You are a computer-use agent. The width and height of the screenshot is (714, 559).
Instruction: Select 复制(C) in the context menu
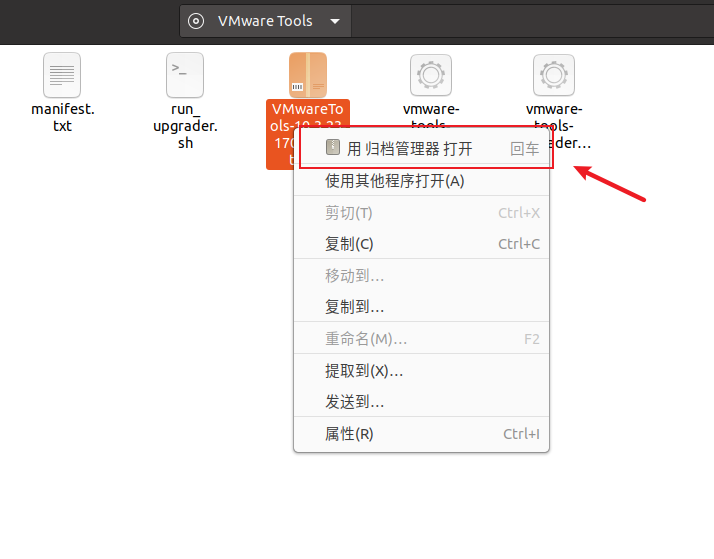click(x=422, y=244)
